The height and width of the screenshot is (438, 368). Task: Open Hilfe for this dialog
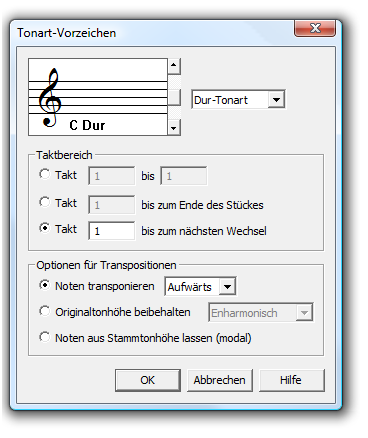(x=292, y=380)
